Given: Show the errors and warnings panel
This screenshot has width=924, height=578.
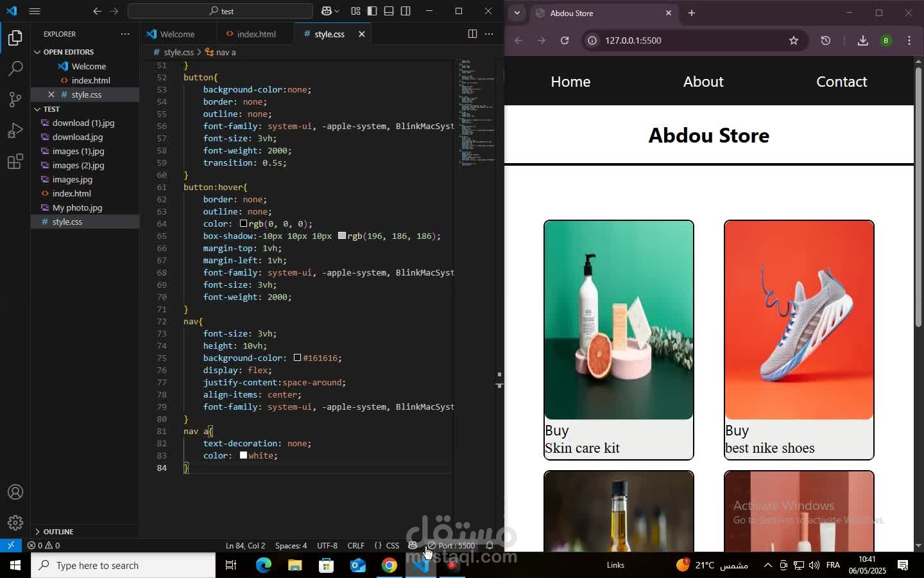Looking at the screenshot, I should [x=44, y=545].
